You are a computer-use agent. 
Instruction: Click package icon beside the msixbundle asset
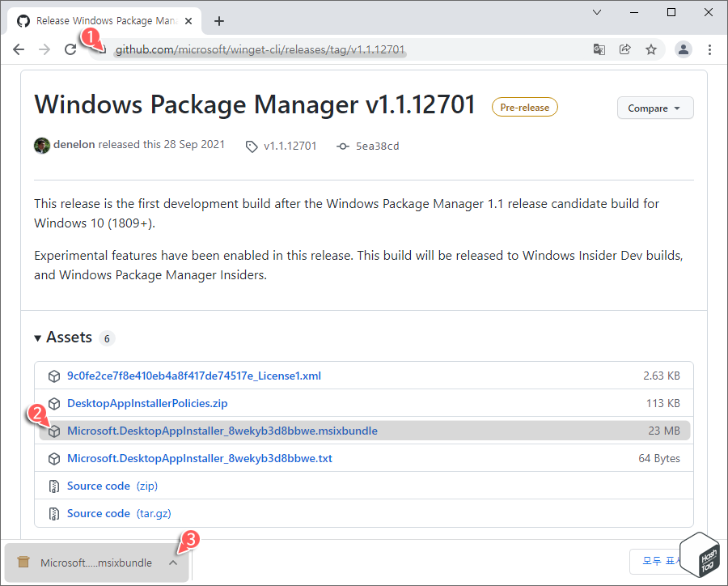point(54,431)
